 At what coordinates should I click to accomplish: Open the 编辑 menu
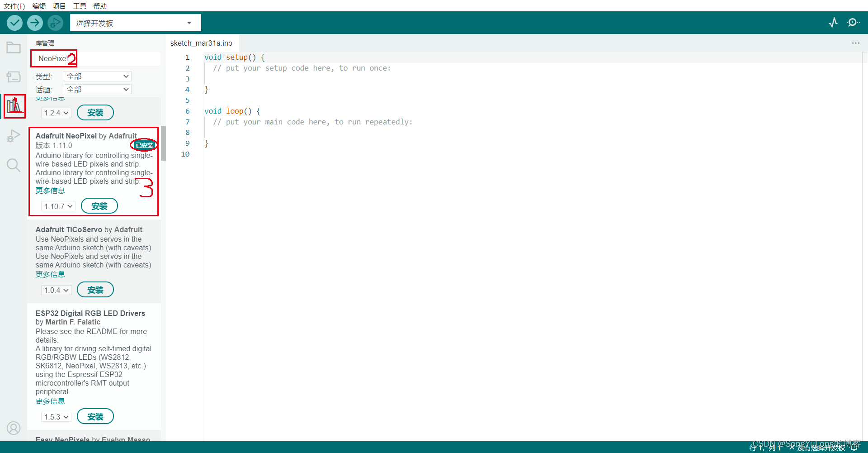click(39, 6)
